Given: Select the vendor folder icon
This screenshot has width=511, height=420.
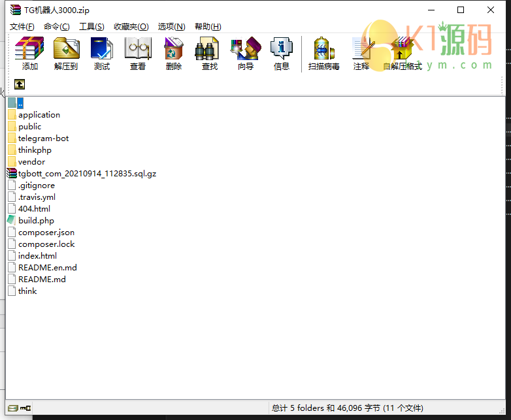Looking at the screenshot, I should coord(12,161).
